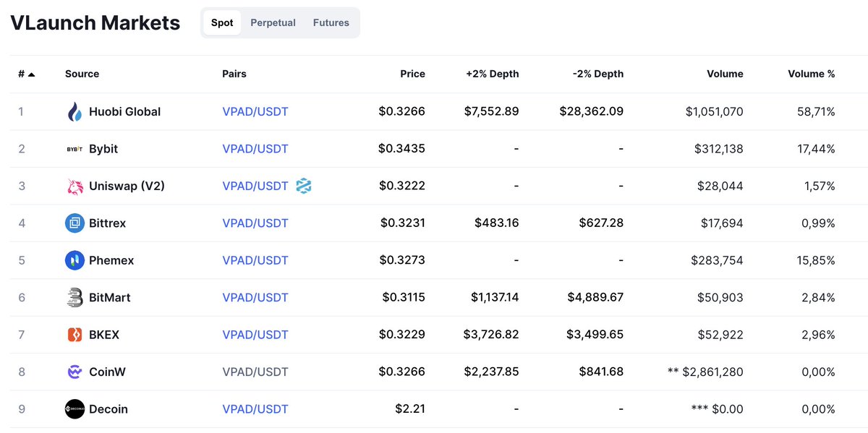Select the $0.3115 BitMart price
The width and height of the screenshot is (868, 433).
404,297
